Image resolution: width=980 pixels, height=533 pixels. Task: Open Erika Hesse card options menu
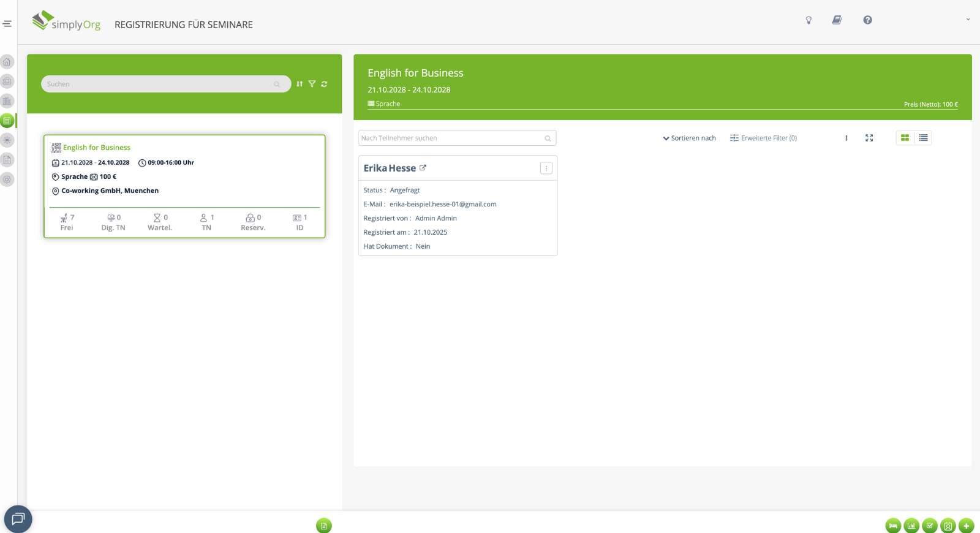click(x=546, y=168)
